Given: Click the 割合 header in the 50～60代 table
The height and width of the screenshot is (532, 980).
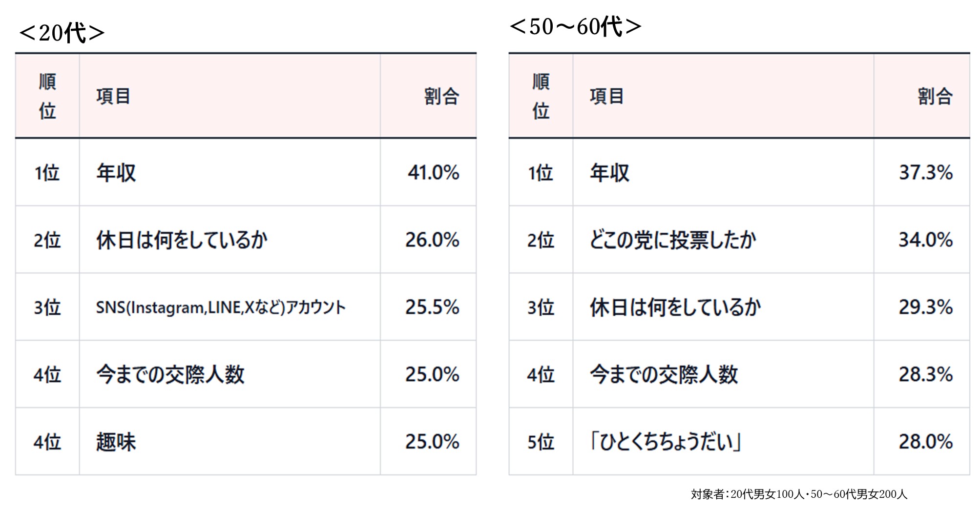Looking at the screenshot, I should click(x=935, y=96).
